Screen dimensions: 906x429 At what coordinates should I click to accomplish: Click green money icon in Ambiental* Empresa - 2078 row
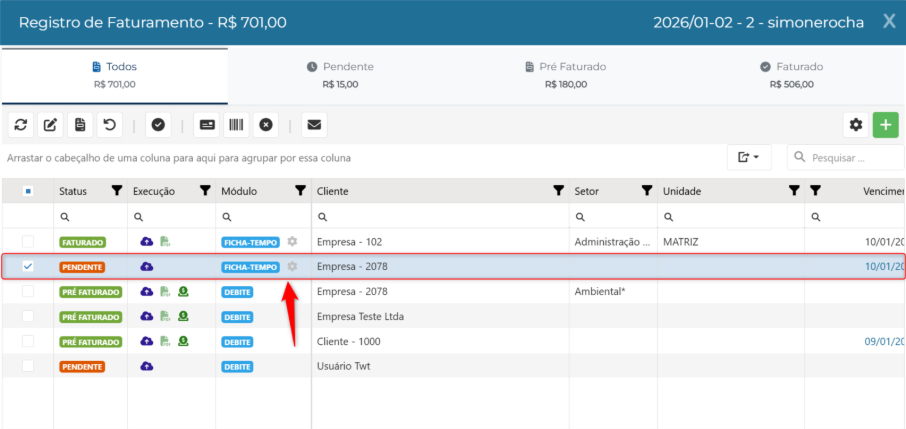[x=183, y=291]
